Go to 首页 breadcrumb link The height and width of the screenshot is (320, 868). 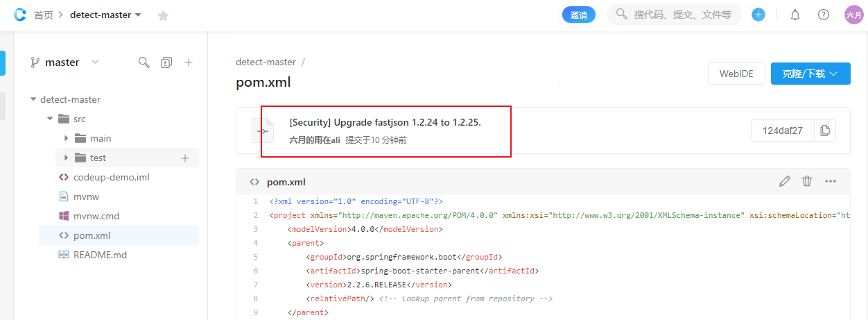click(x=43, y=15)
